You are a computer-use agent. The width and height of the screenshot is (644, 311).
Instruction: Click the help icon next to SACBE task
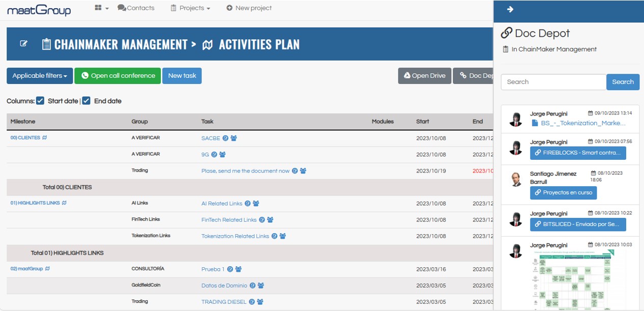click(x=225, y=138)
